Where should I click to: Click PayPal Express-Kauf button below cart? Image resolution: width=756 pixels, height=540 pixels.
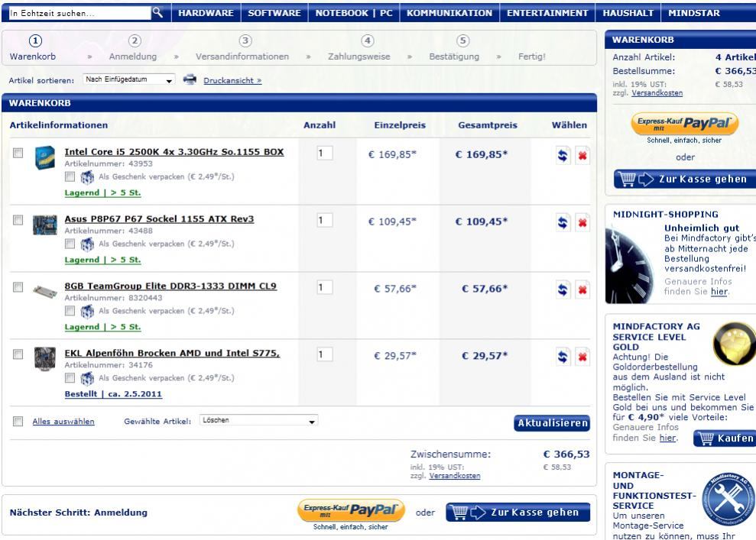351,511
